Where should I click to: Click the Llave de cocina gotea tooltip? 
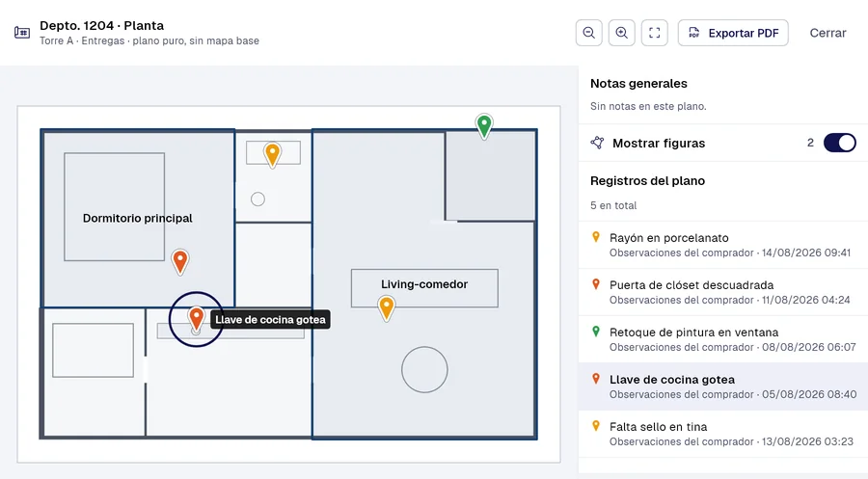click(x=270, y=320)
